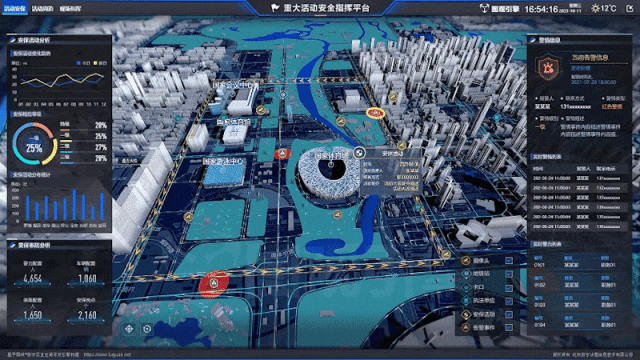Open the third top navigation tab

70,9
